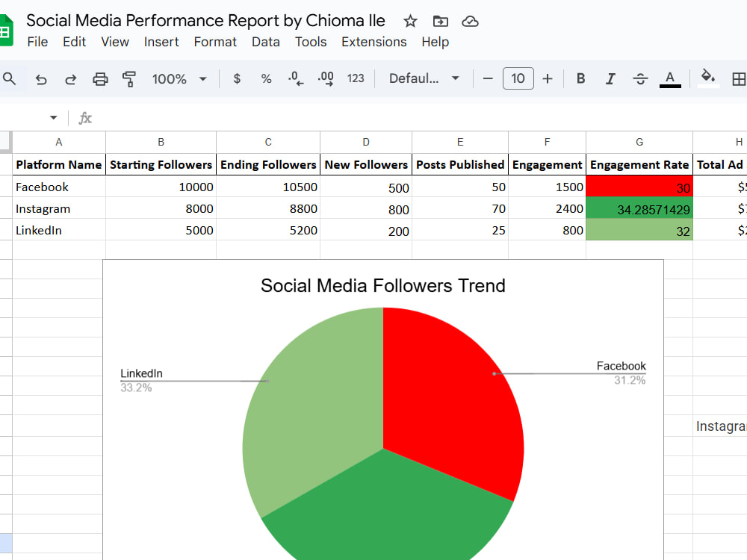Open the View menu
Image resolution: width=747 pixels, height=560 pixels.
pyautogui.click(x=115, y=42)
